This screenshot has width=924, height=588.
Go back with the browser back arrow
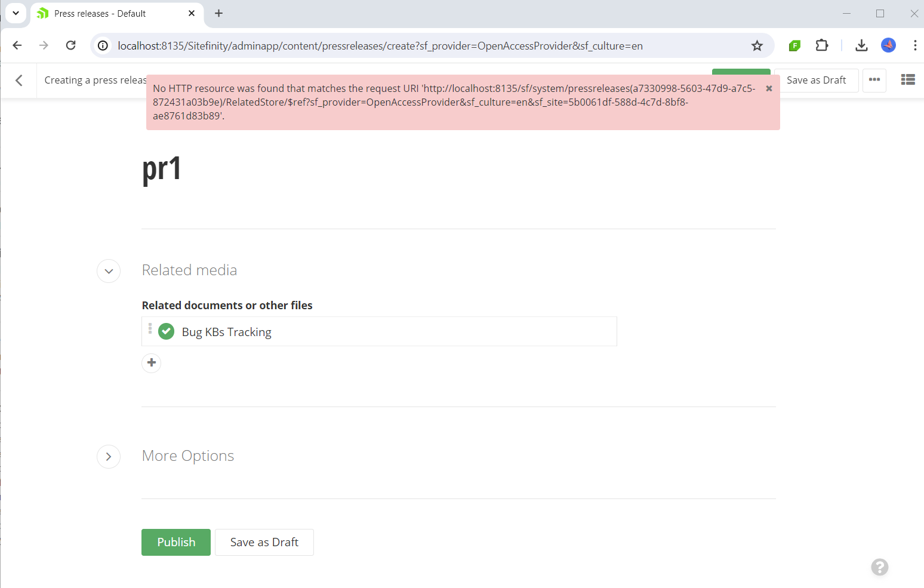(x=17, y=45)
